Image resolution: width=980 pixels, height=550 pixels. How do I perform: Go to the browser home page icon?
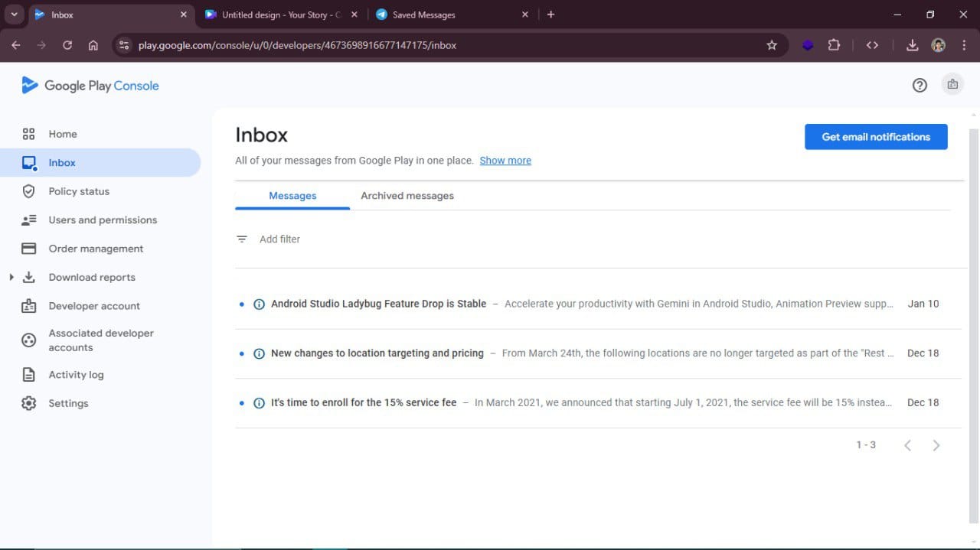coord(93,45)
